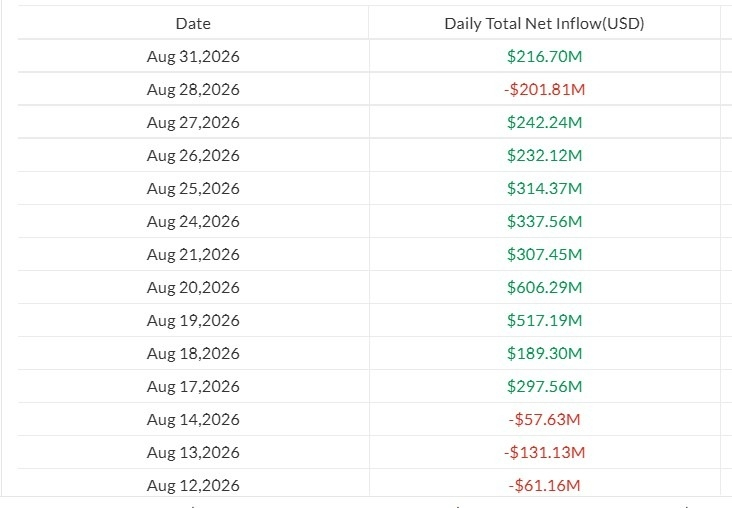
Task: Click the $606.29M inflow value
Action: [544, 288]
